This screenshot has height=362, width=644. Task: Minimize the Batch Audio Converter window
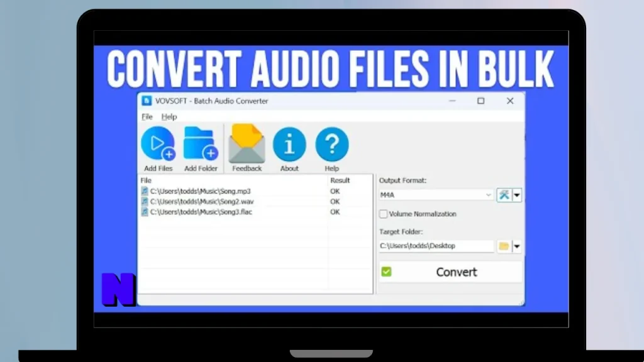(452, 101)
